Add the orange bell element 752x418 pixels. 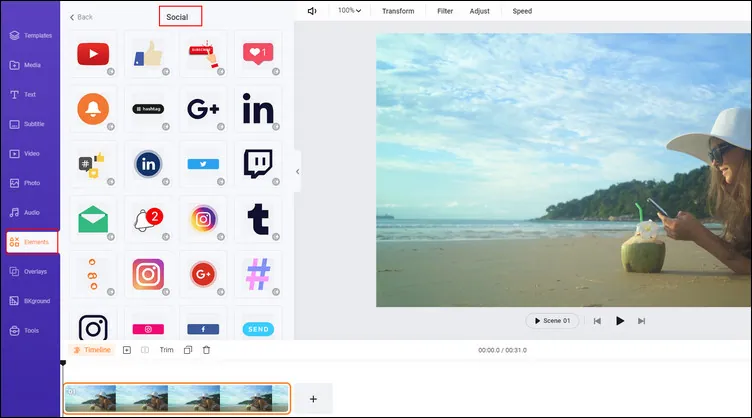pyautogui.click(x=93, y=109)
